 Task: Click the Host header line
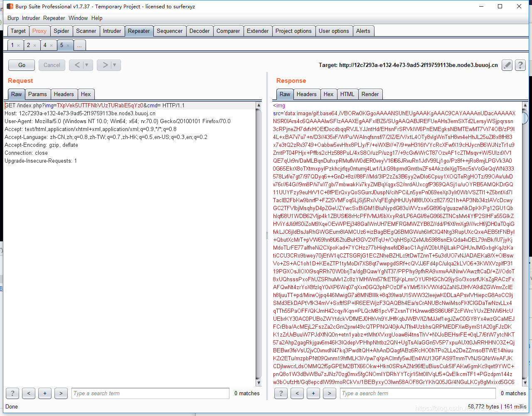[80, 113]
